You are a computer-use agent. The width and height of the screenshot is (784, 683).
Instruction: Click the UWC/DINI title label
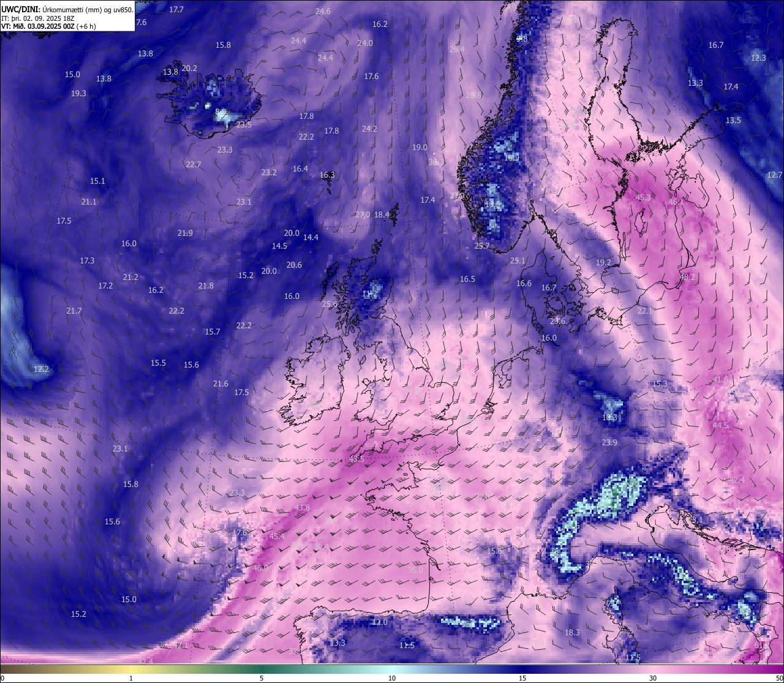[x=20, y=9]
